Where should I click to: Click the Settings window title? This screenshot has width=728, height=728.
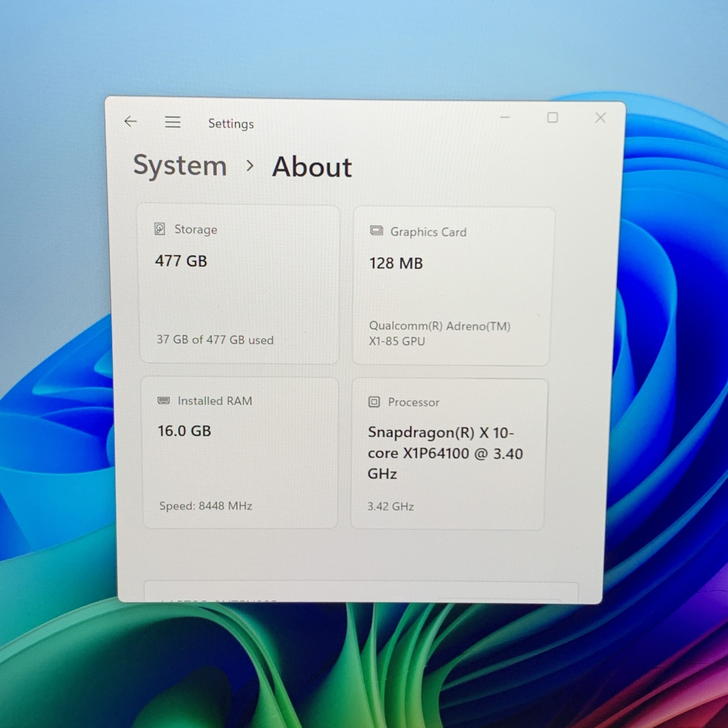[231, 124]
